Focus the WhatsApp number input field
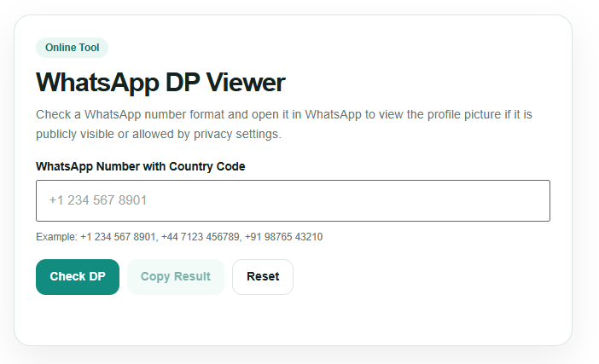599x364 pixels. pos(293,200)
